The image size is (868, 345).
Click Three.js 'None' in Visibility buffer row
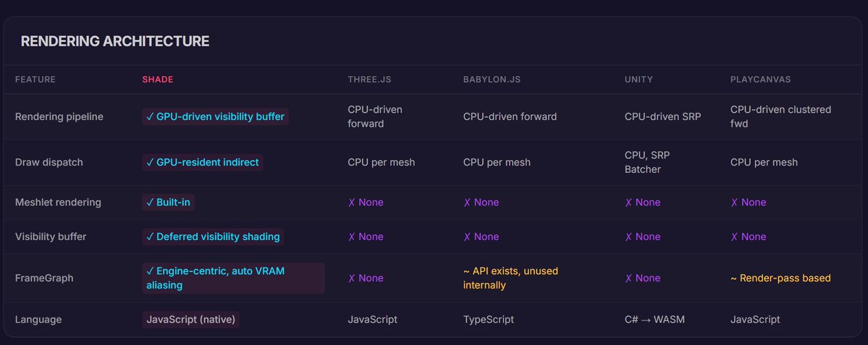[366, 237]
